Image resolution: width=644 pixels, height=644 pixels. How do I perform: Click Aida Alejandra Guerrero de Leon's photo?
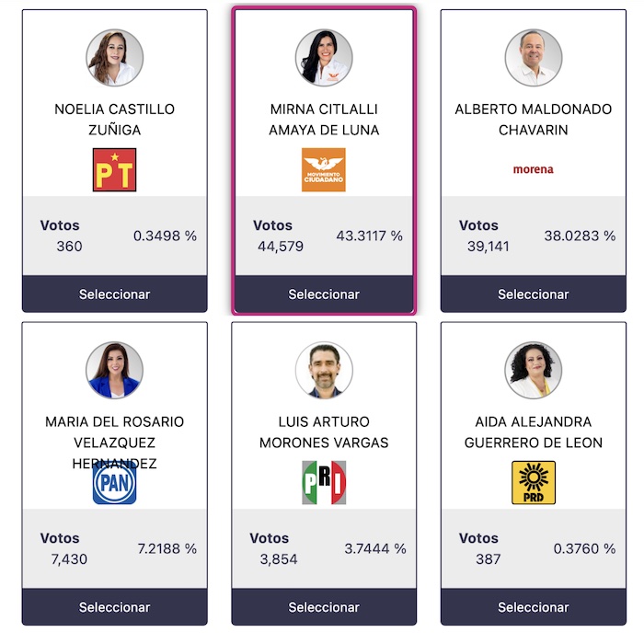coord(534,370)
